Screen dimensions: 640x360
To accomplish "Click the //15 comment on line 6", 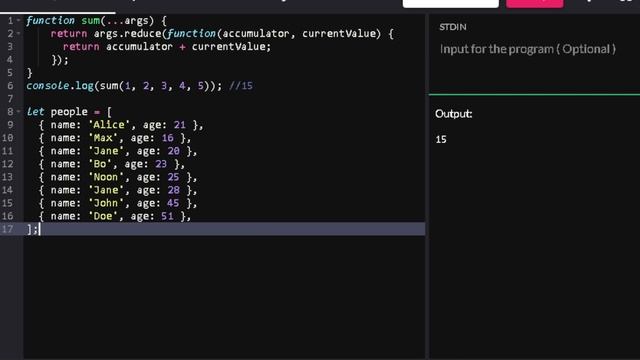I will click(241, 86).
